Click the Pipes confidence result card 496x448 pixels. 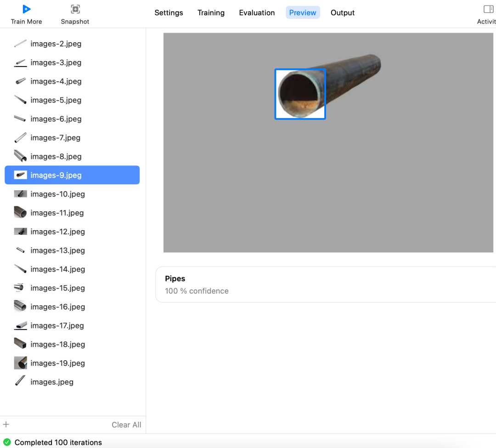tap(326, 284)
